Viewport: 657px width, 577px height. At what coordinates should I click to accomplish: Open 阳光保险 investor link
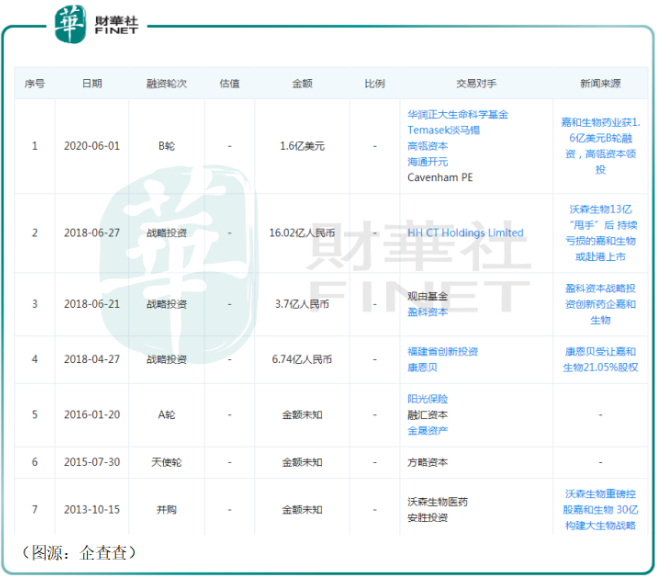point(427,399)
